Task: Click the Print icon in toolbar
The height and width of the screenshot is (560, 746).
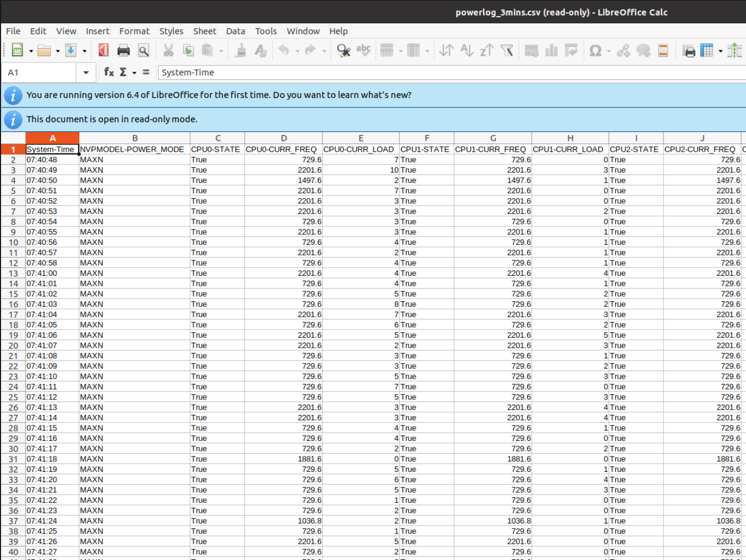Action: point(123,50)
